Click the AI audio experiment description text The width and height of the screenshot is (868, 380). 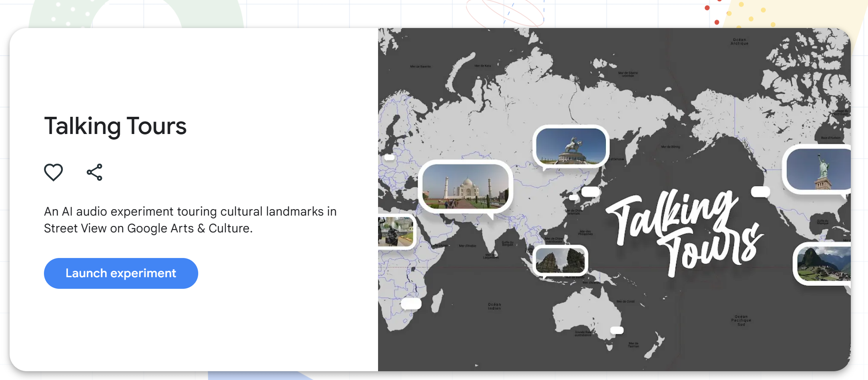coord(190,220)
